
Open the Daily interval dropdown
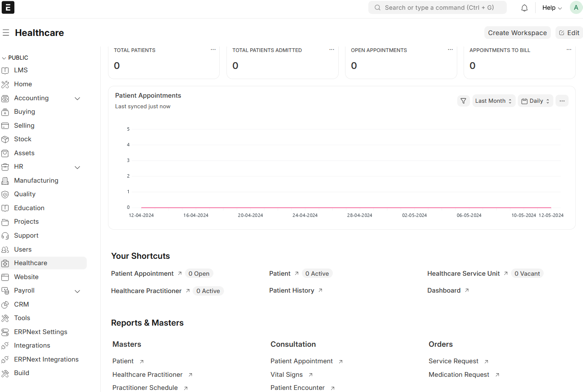click(535, 101)
